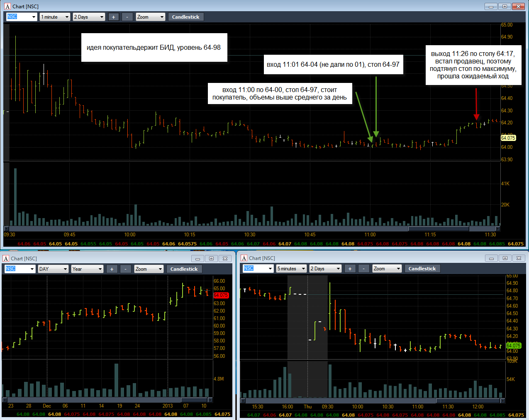The image size is (529, 420).
Task: Click the A icon in top chart title bar
Action: click(7, 6)
